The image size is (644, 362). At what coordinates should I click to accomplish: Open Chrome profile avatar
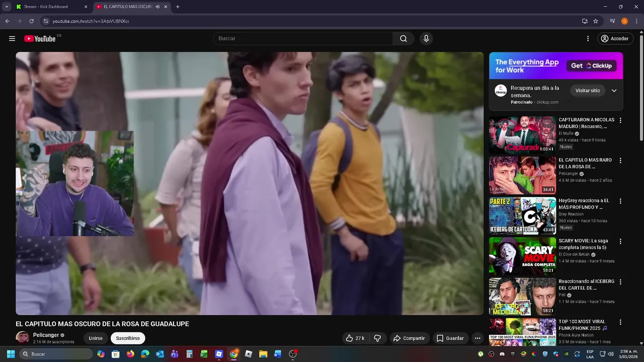[x=624, y=21]
